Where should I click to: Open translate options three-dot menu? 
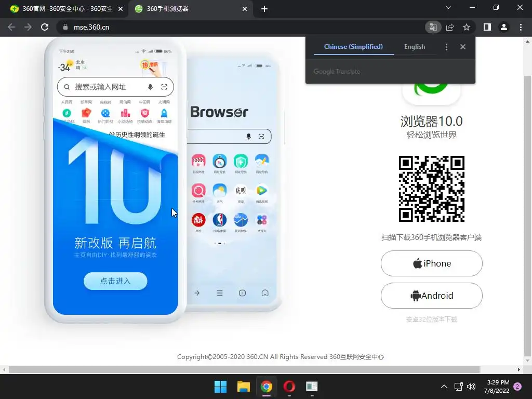click(x=446, y=47)
